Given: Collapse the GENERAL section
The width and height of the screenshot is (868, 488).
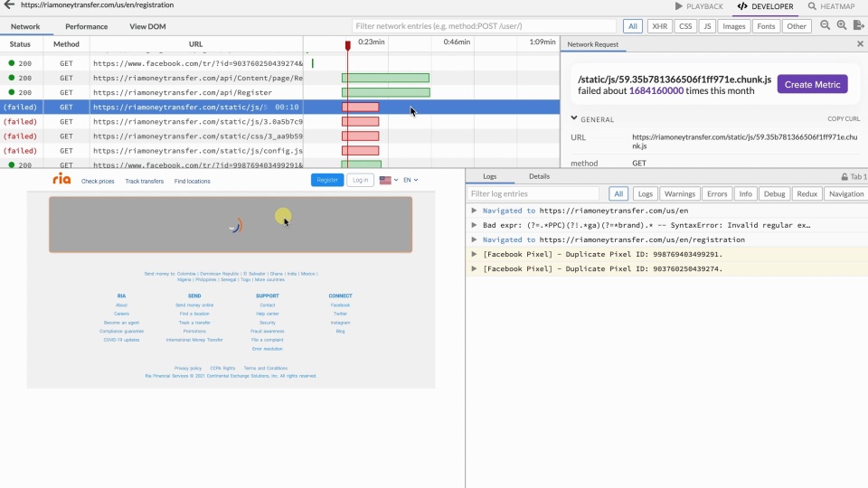Looking at the screenshot, I should tap(574, 118).
